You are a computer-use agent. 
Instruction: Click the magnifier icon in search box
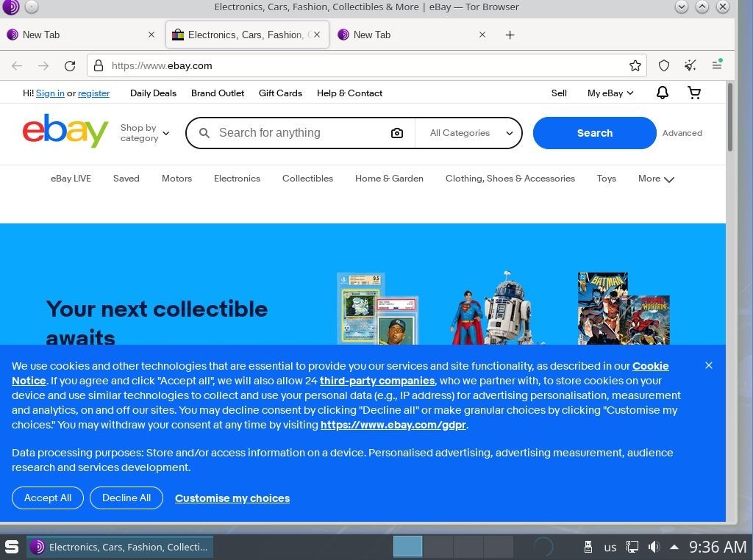(204, 133)
